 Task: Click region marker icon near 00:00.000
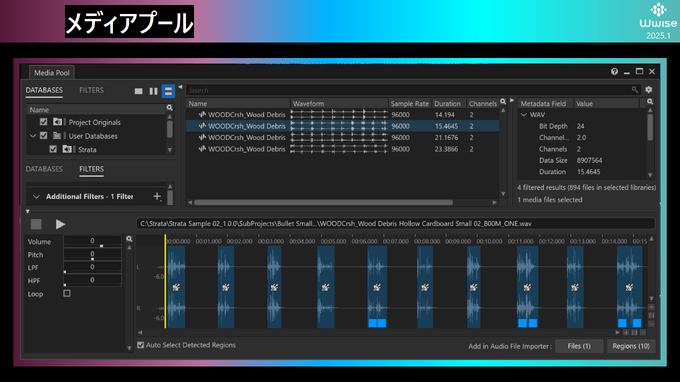pos(176,287)
